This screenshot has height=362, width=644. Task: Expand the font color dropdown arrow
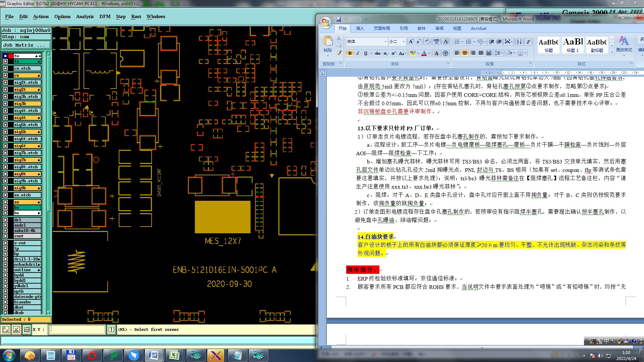[429, 53]
